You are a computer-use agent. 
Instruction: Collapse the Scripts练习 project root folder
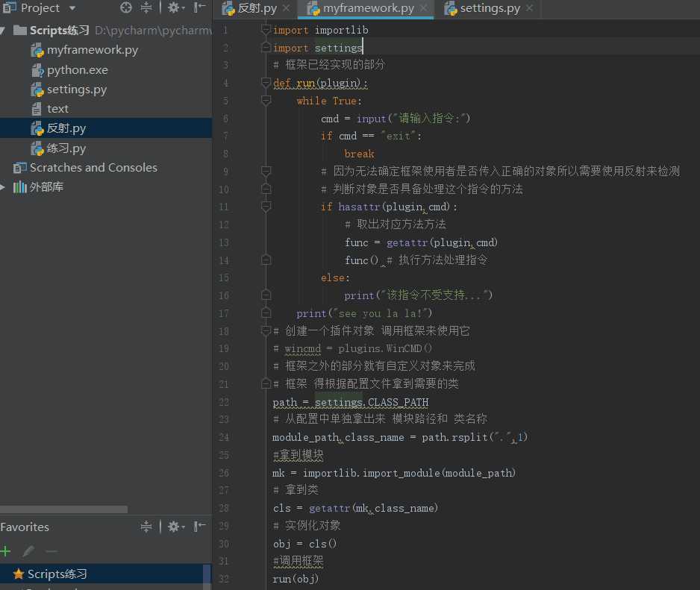click(x=3, y=31)
